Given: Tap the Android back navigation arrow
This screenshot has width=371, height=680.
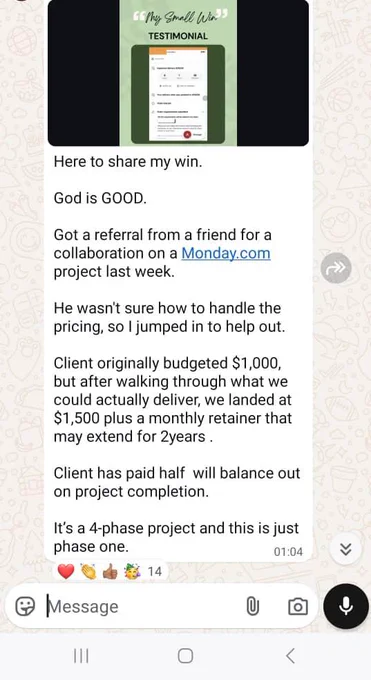Looking at the screenshot, I should tap(290, 656).
